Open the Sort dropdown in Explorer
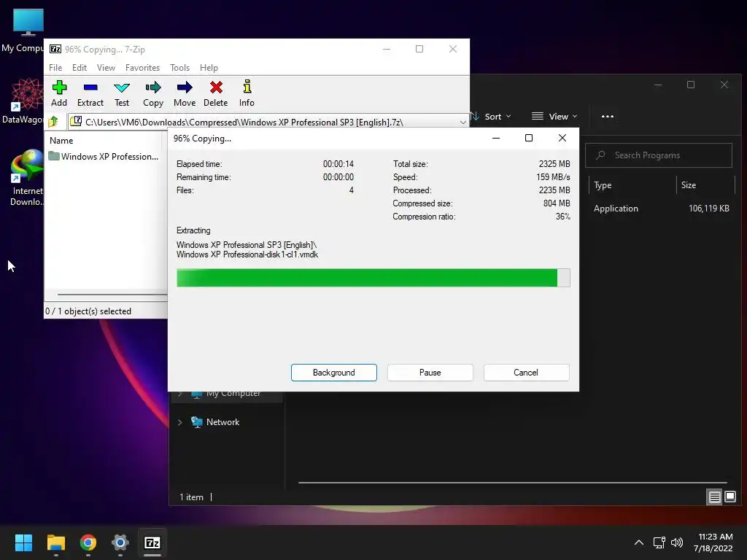 [x=491, y=116]
